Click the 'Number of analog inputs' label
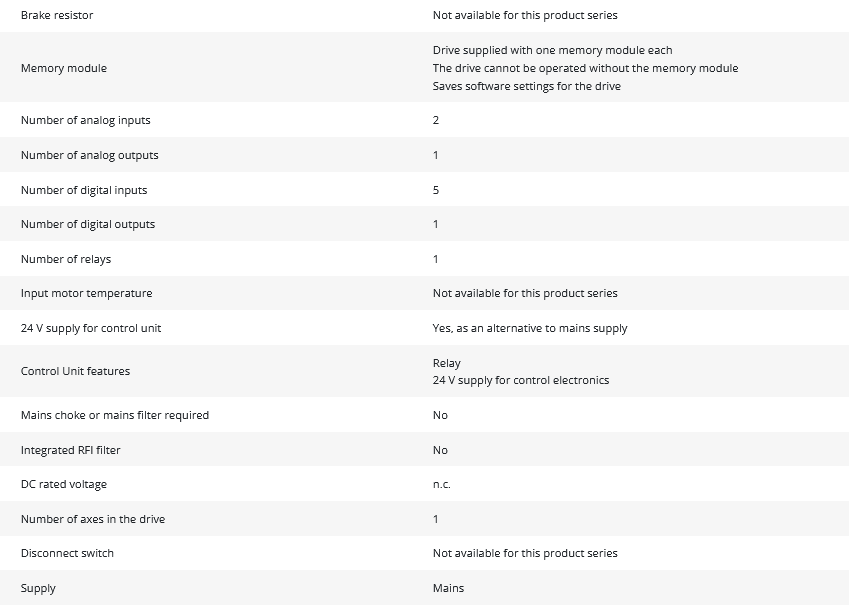The height and width of the screenshot is (609, 852). coord(86,120)
